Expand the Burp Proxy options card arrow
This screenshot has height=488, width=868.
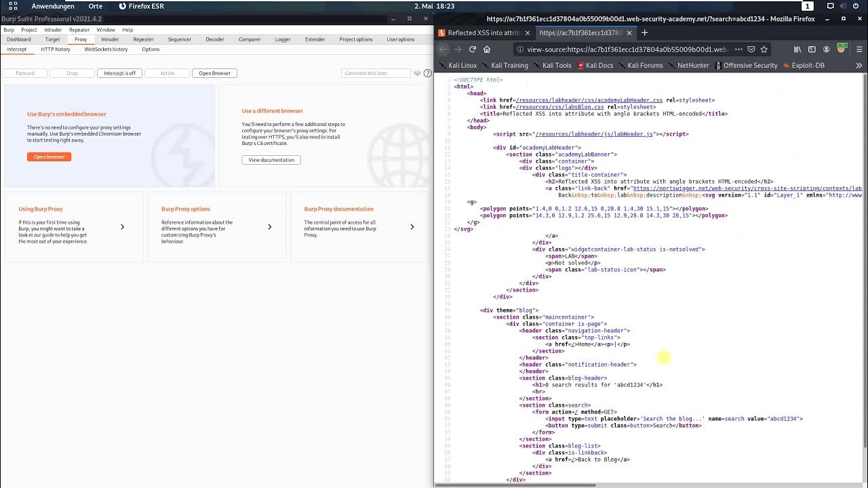[x=269, y=227]
